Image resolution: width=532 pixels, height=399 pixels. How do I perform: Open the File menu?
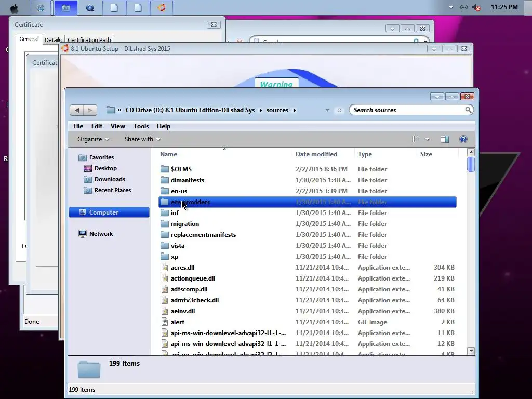click(x=78, y=126)
